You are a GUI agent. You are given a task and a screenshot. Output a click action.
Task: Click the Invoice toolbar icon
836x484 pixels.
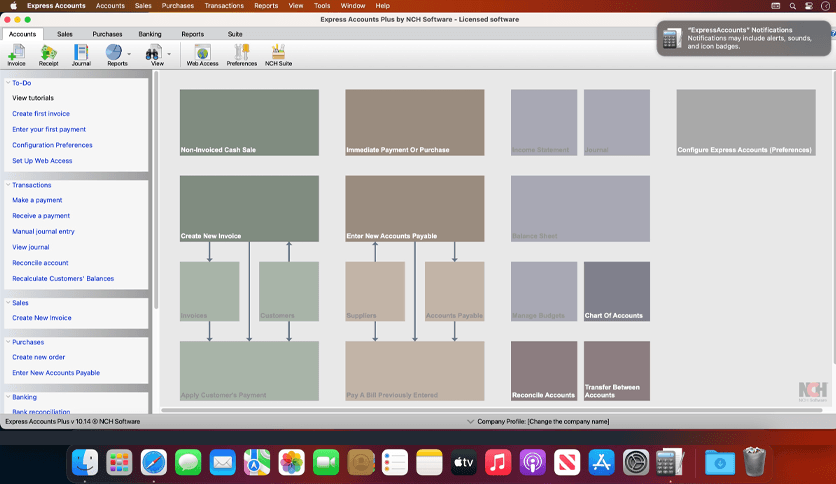(x=17, y=54)
